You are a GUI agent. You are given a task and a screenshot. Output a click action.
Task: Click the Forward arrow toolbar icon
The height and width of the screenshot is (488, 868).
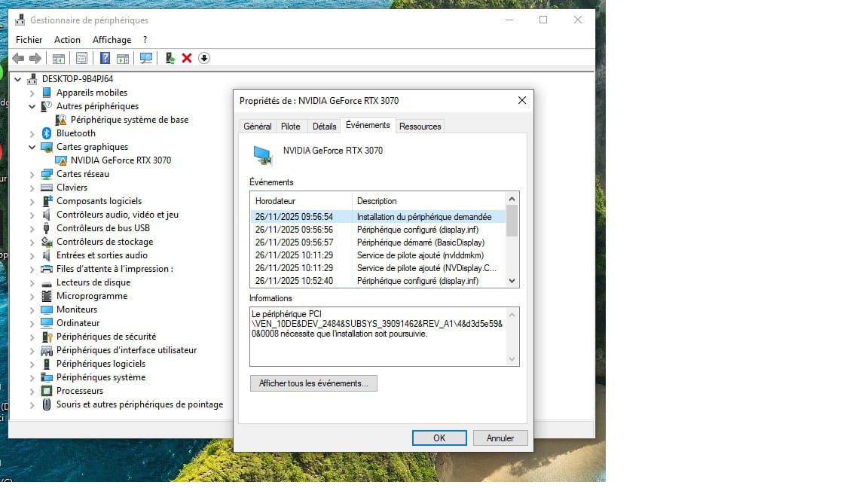pyautogui.click(x=35, y=58)
